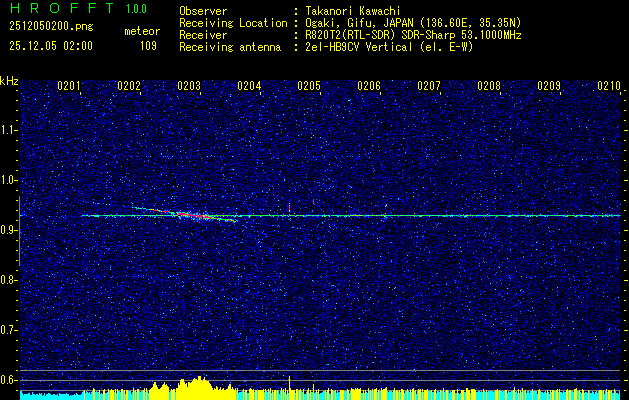Click frequency axis label 1.1
Image resolution: width=629 pixels, height=400 pixels.
pyautogui.click(x=8, y=130)
